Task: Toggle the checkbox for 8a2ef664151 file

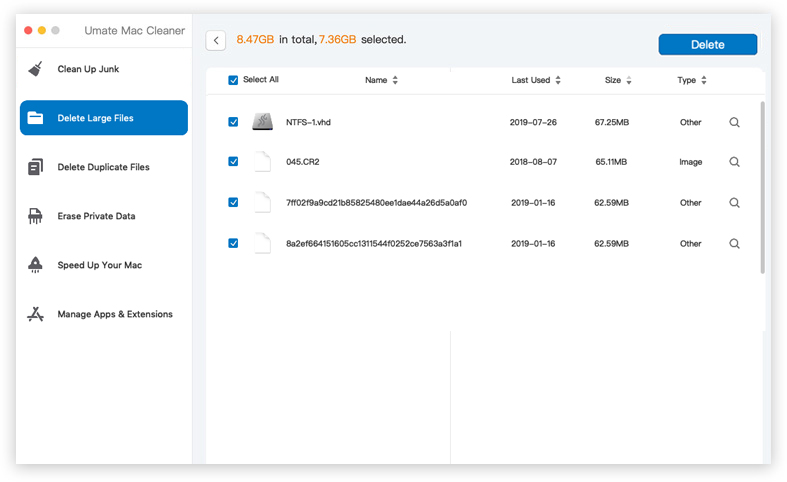Action: [233, 243]
